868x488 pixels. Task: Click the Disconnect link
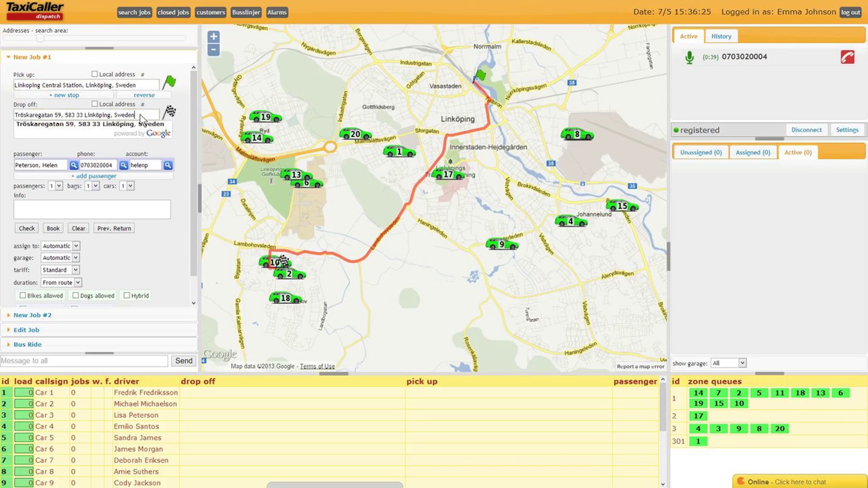click(x=806, y=130)
